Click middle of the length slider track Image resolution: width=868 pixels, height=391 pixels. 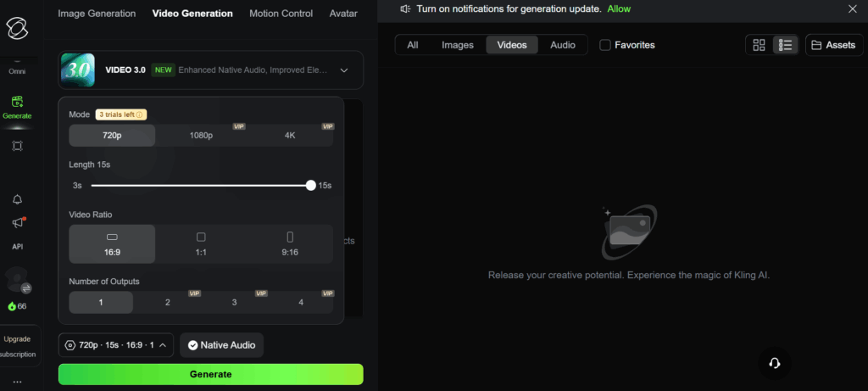pyautogui.click(x=201, y=186)
